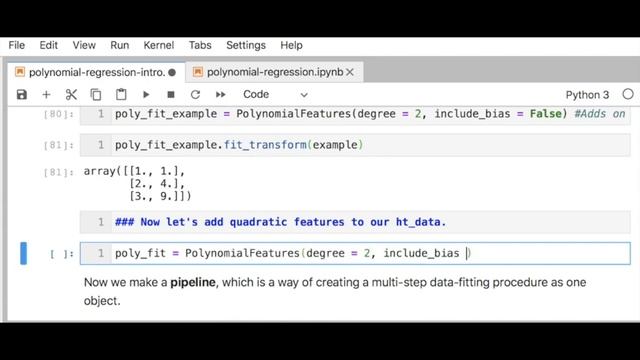Save the notebook with the floppy disk icon
This screenshot has width=640, height=360.
click(x=22, y=95)
